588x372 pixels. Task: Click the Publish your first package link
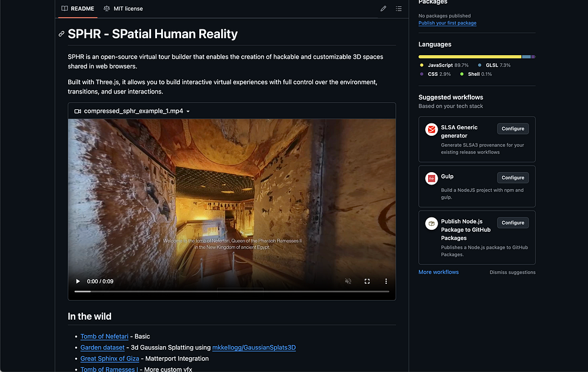(x=447, y=23)
